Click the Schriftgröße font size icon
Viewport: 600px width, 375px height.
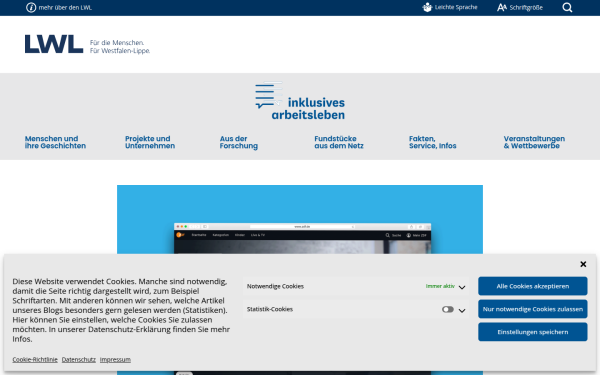[502, 7]
